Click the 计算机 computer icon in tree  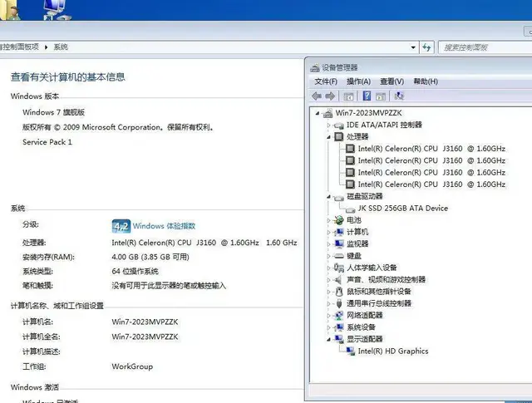(x=338, y=233)
